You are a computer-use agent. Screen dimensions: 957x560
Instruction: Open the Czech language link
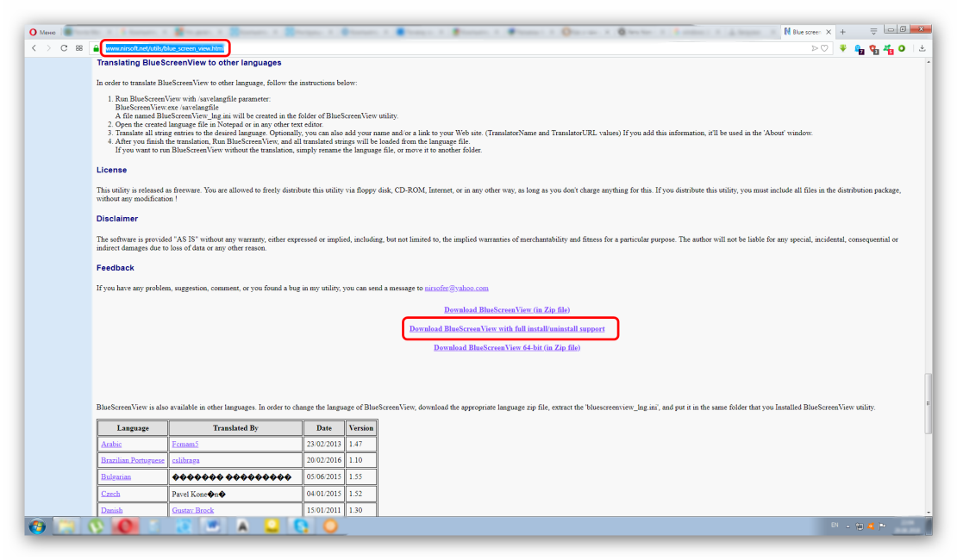[x=110, y=495]
